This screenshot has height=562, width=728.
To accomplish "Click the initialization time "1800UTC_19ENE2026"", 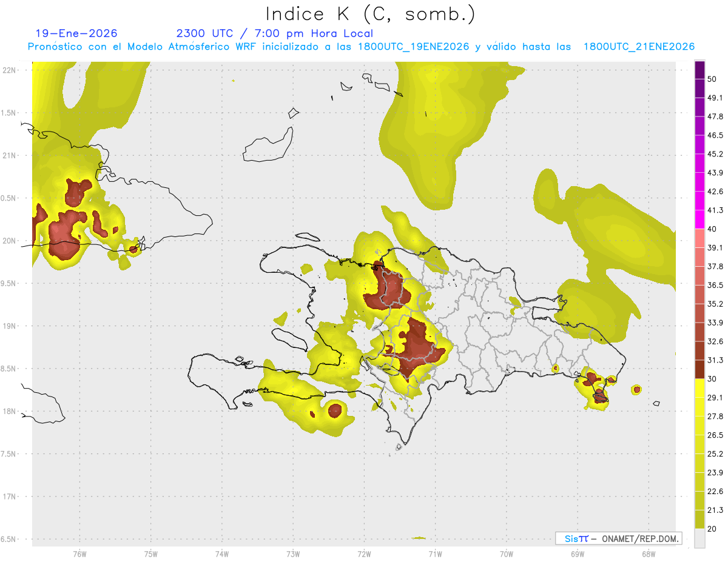I will 414,47.
